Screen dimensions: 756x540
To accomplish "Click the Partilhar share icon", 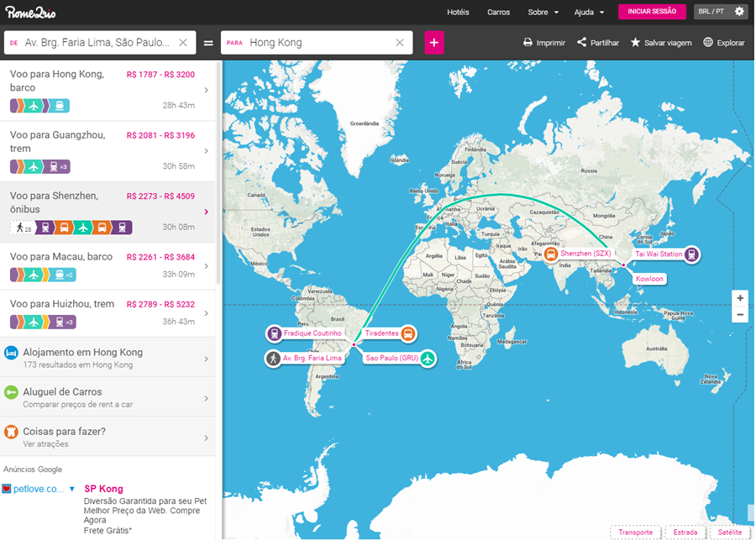I will (x=581, y=43).
